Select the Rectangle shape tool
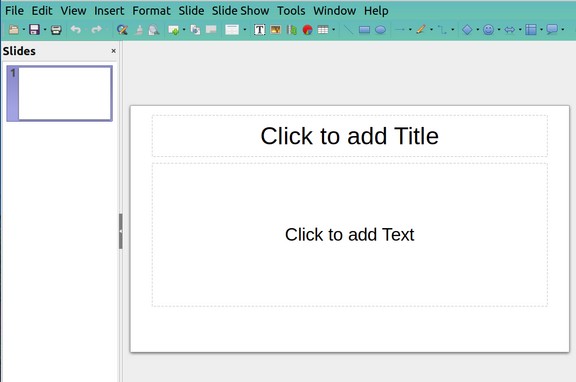Screen dimensions: 576x382 point(364,30)
